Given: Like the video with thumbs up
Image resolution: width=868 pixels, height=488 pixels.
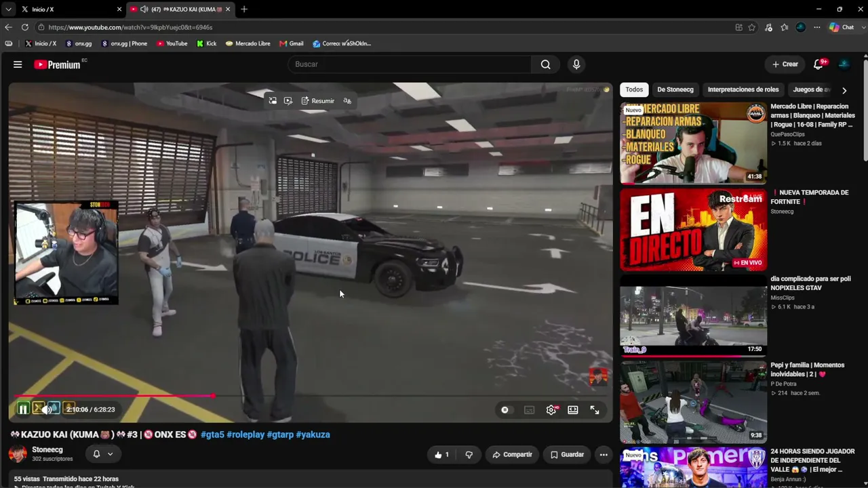Looking at the screenshot, I should tap(442, 455).
